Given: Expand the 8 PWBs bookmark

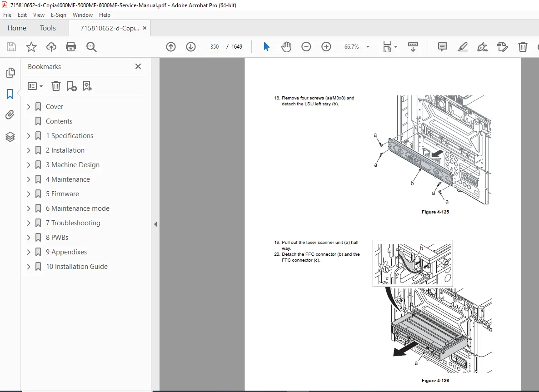Looking at the screenshot, I should point(29,238).
